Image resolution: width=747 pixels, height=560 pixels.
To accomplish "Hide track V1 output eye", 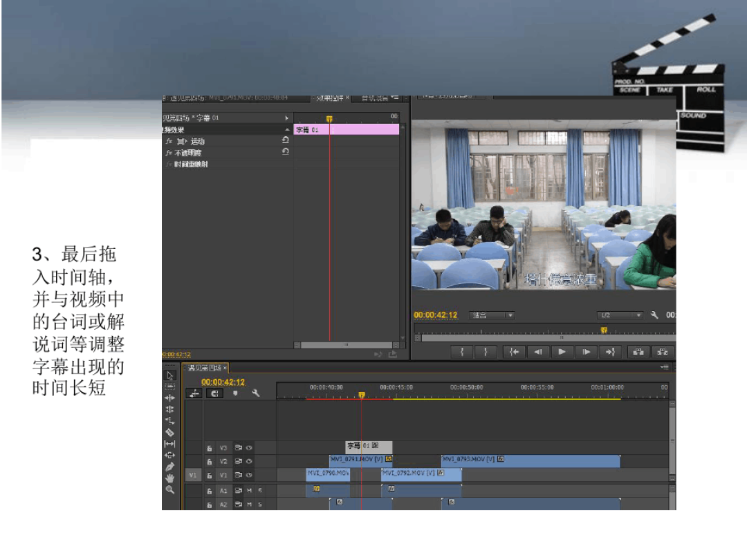I will point(249,475).
